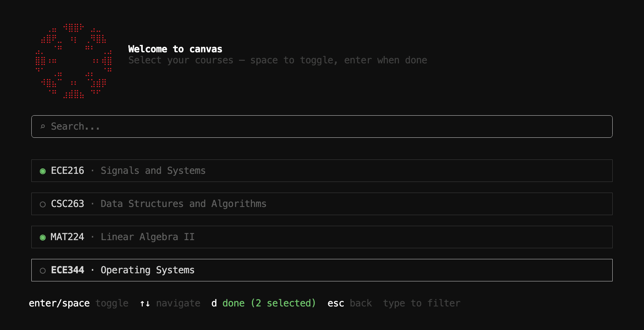Deselect the ECE216 green radio indicator

tap(43, 171)
